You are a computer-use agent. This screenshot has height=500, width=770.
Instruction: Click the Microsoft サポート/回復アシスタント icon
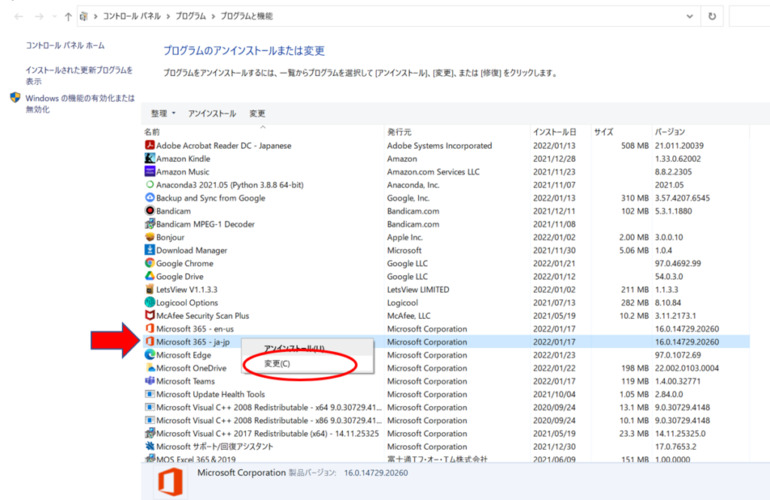pyautogui.click(x=150, y=446)
